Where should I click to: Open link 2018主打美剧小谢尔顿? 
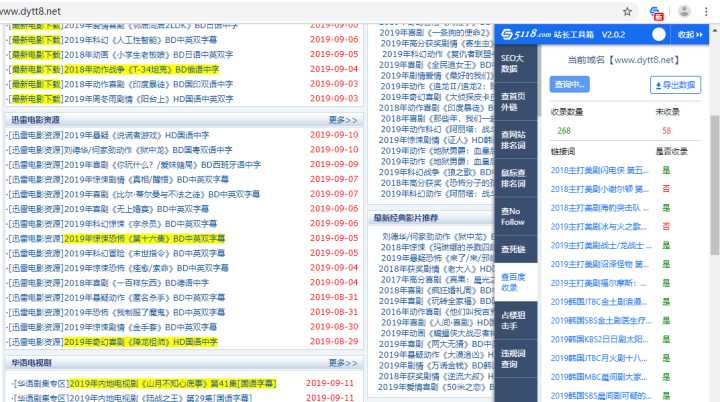(599, 189)
